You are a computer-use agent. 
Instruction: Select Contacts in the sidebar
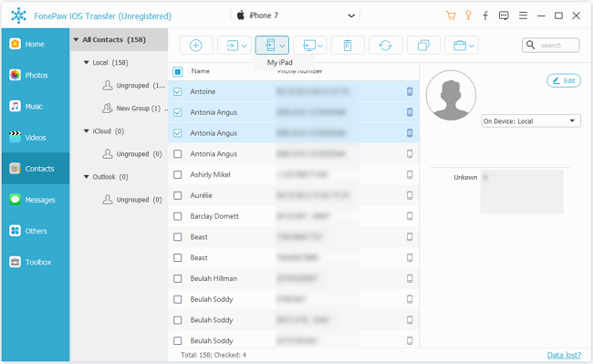point(36,169)
